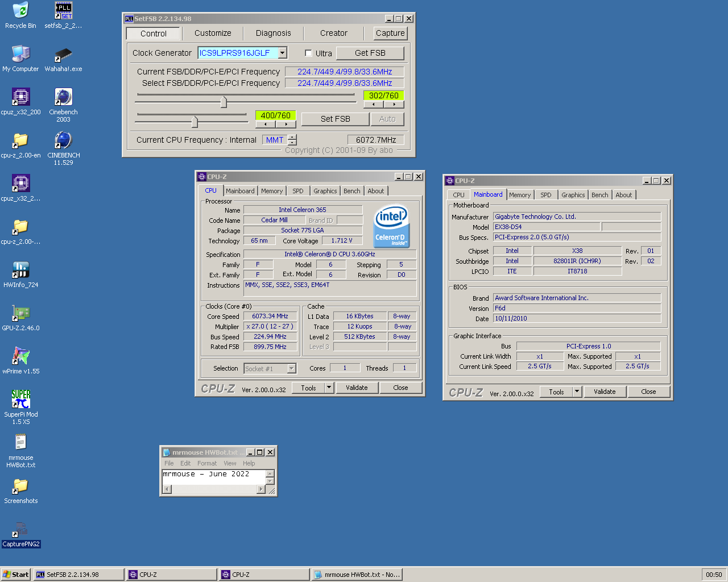
Task: Enable the Ultra checkbox in SetFSB
Action: pos(308,53)
